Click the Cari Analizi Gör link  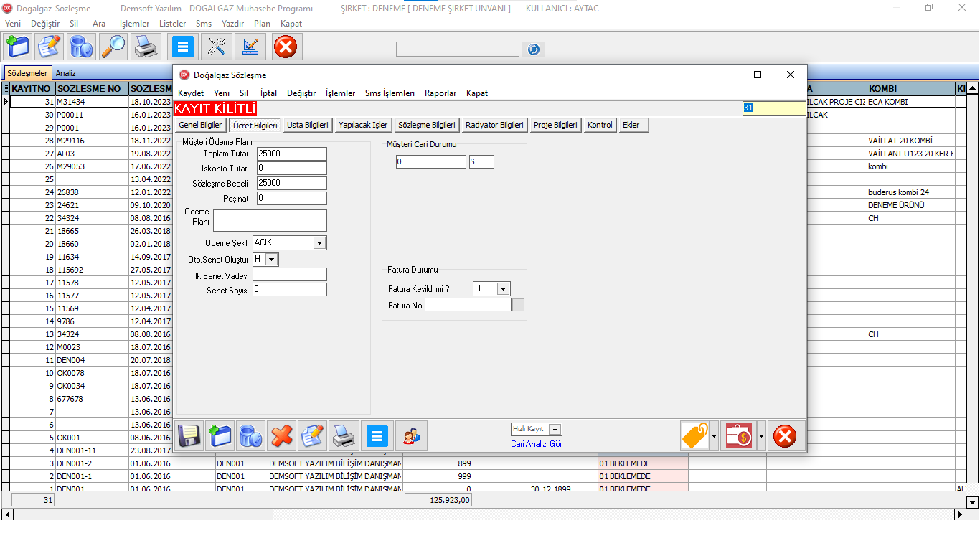537,444
